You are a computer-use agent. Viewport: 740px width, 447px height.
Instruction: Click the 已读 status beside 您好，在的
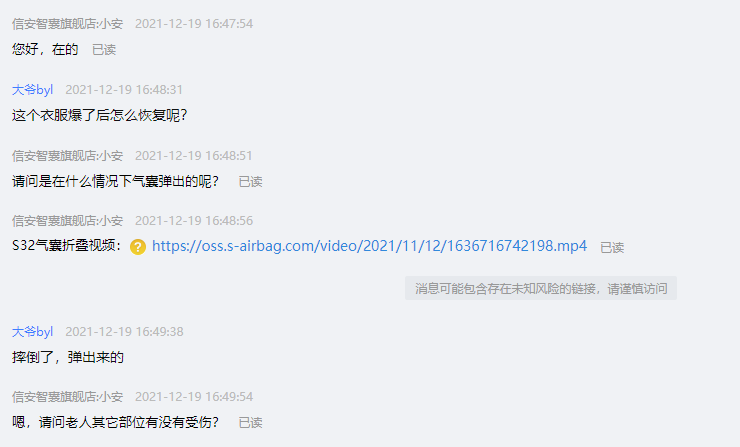104,50
